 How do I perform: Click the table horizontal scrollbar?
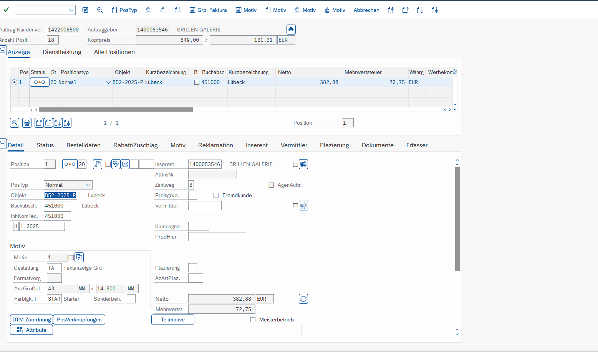116,110
